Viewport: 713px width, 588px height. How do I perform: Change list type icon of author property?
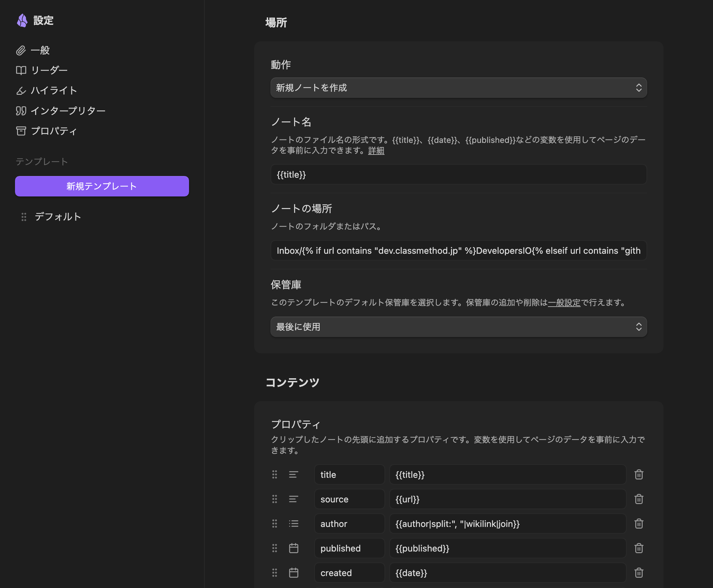point(293,524)
